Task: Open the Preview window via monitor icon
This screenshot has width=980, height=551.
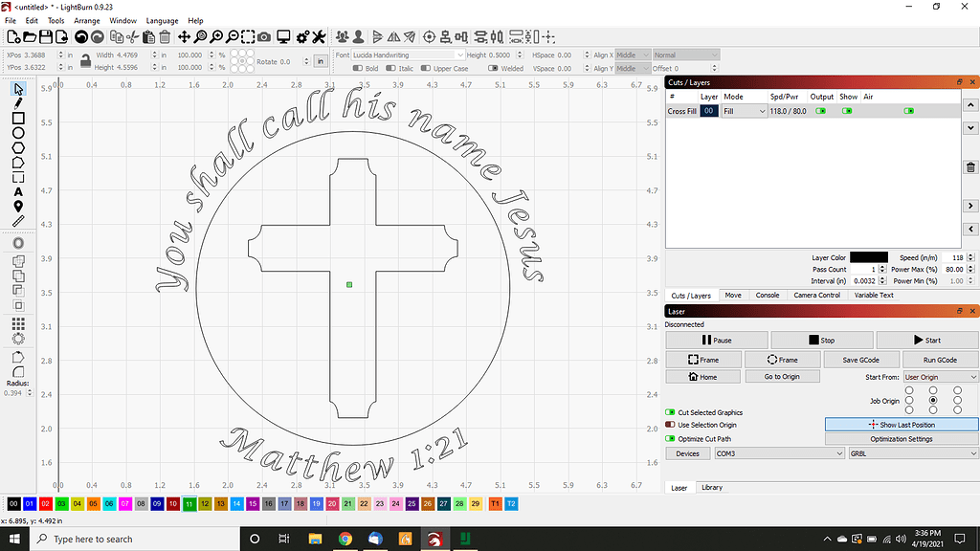Action: 282,36
